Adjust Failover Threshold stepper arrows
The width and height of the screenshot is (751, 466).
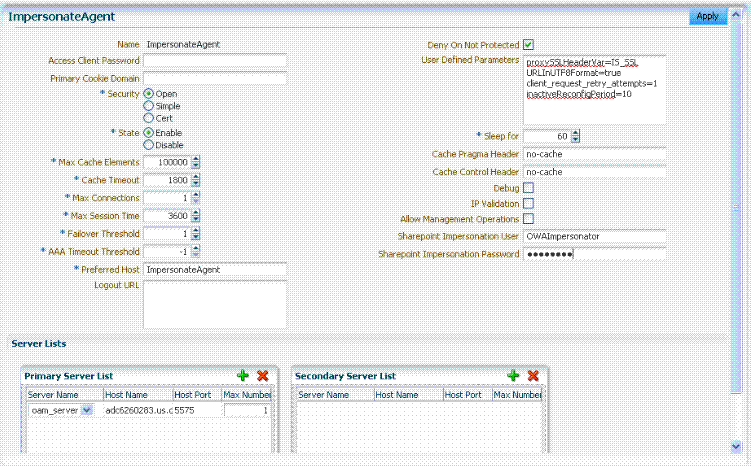point(195,234)
